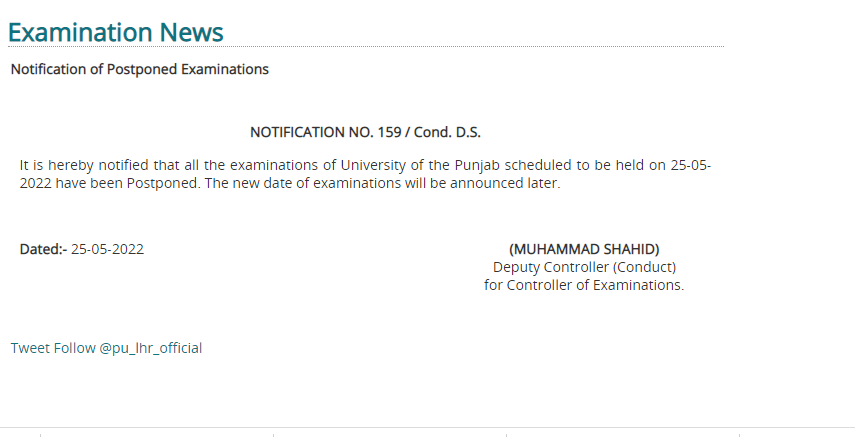Click 'announced later.' at sentence end
855x437 pixels.
505,183
